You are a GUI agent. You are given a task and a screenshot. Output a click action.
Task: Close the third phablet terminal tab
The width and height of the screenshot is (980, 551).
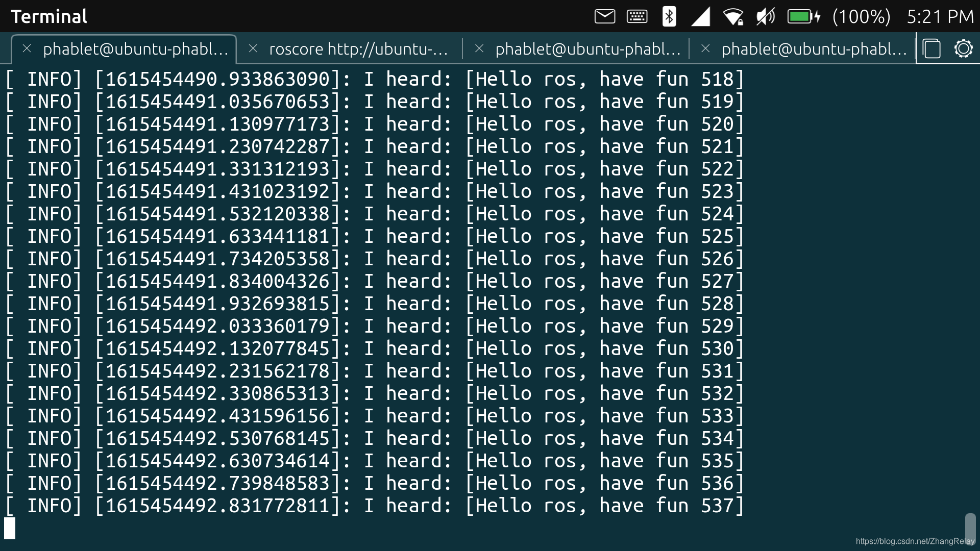(x=479, y=48)
